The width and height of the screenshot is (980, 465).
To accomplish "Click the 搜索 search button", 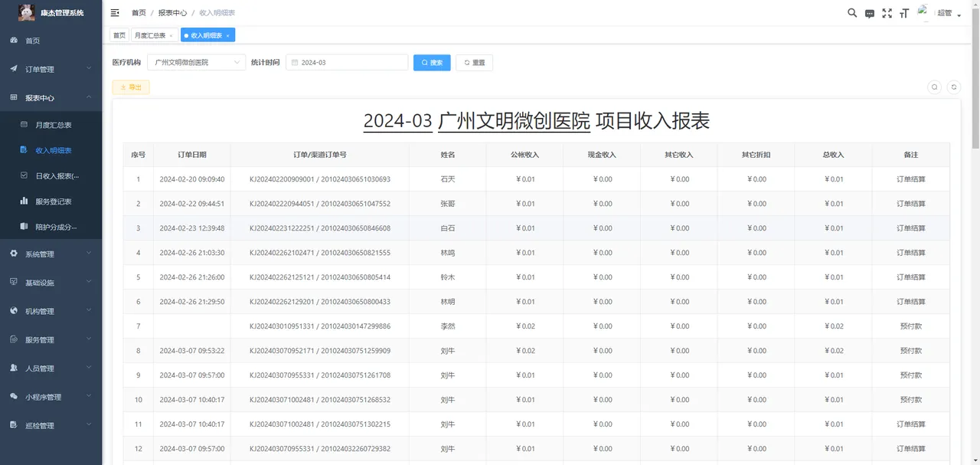I will [x=432, y=63].
